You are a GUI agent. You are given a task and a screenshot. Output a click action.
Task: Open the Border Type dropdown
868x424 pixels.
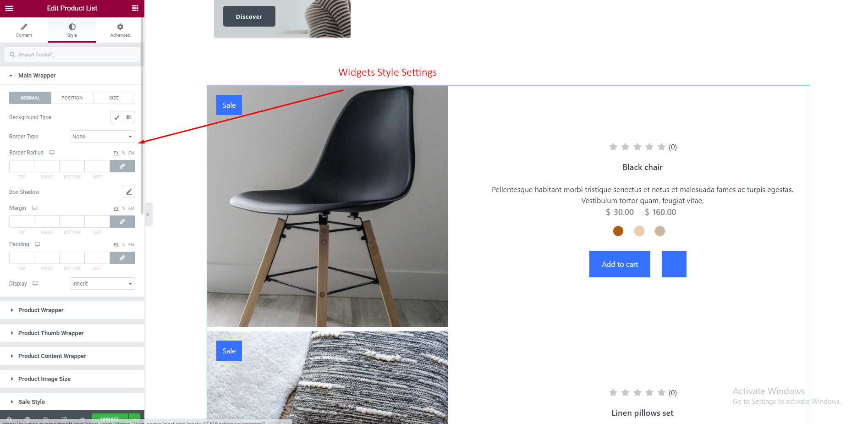pyautogui.click(x=102, y=137)
